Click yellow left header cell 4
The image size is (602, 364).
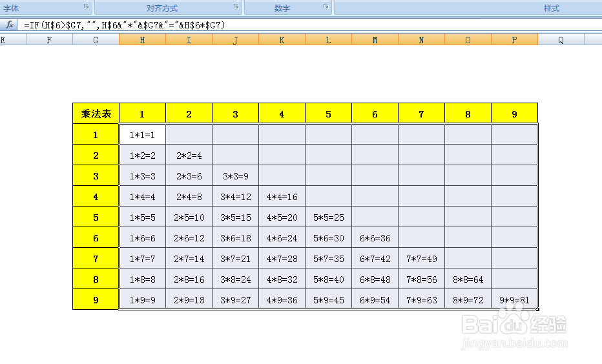pos(96,196)
